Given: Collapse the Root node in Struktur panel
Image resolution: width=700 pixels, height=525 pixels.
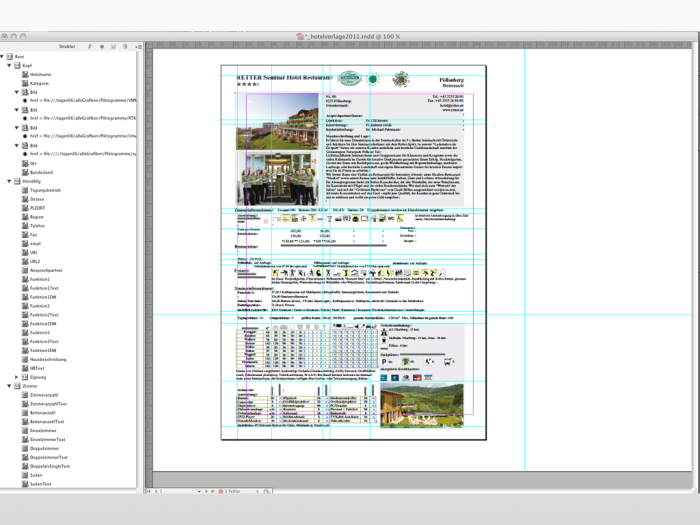Looking at the screenshot, I should point(2,57).
